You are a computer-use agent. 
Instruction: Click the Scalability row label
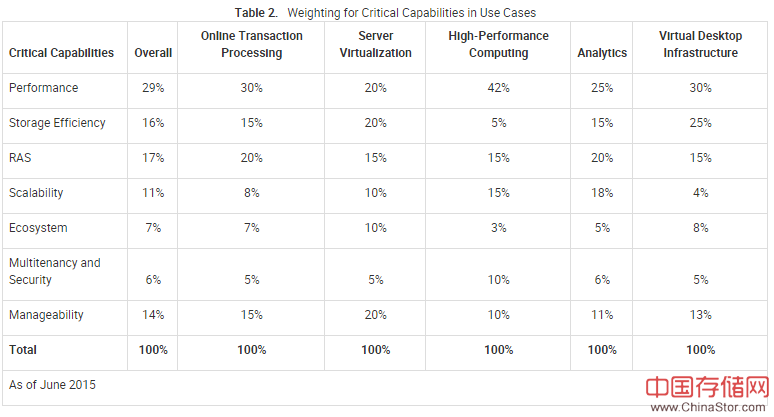[x=38, y=193]
